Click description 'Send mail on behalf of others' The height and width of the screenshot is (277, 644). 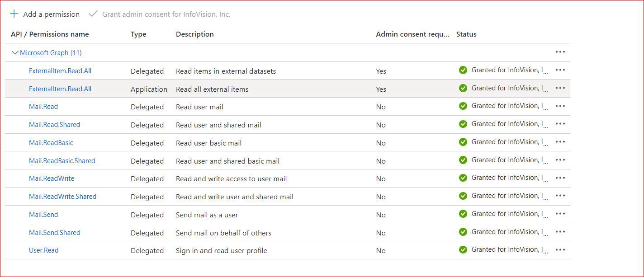click(223, 233)
